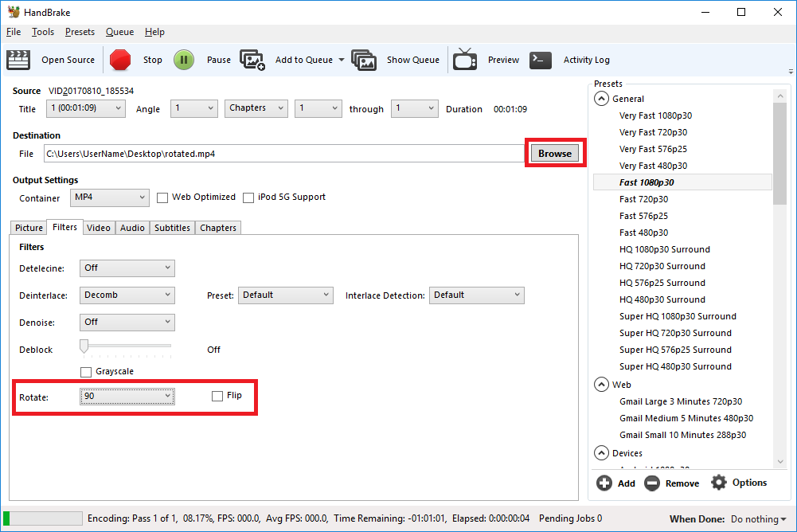Open the Rotate dropdown set to 90

click(x=127, y=396)
